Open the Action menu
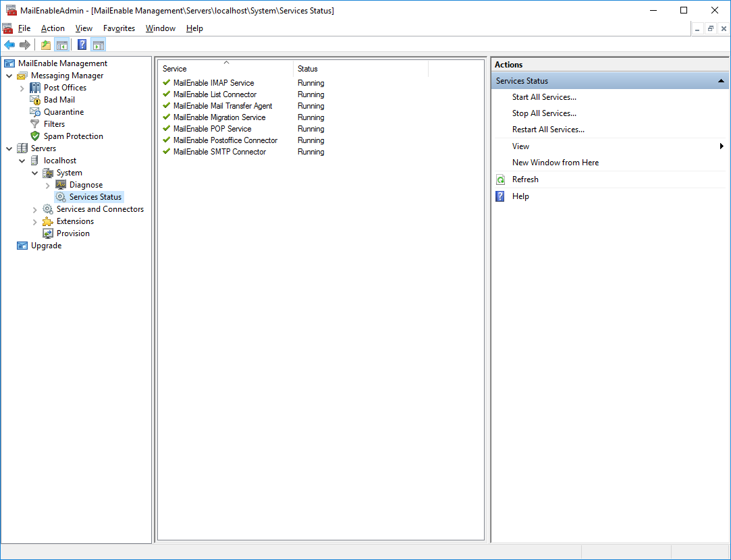Screen dimensions: 731x560 [52, 28]
